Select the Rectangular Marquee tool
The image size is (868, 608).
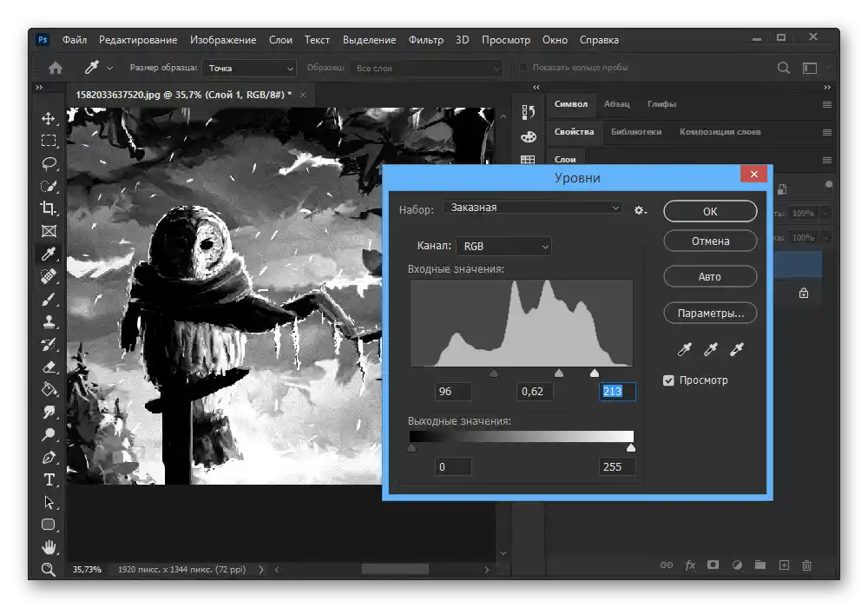point(49,141)
